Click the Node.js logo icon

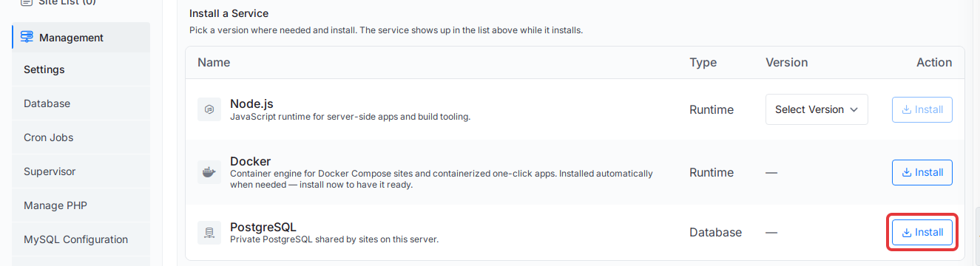click(x=209, y=109)
